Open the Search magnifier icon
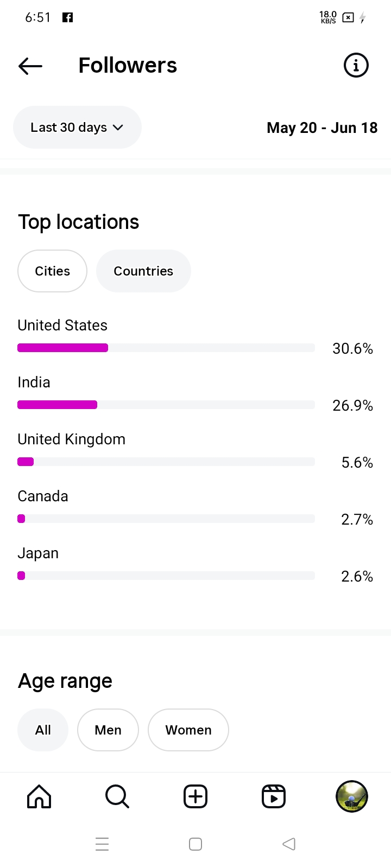The image size is (391, 868). coord(117,796)
